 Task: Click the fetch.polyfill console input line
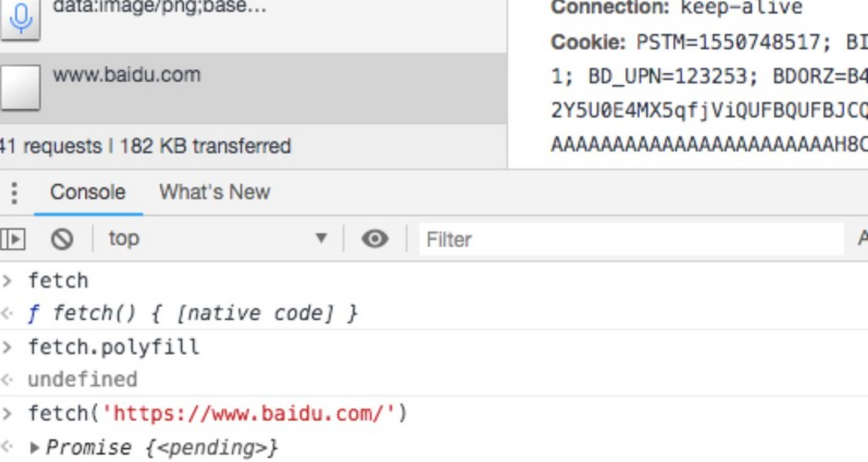(114, 347)
